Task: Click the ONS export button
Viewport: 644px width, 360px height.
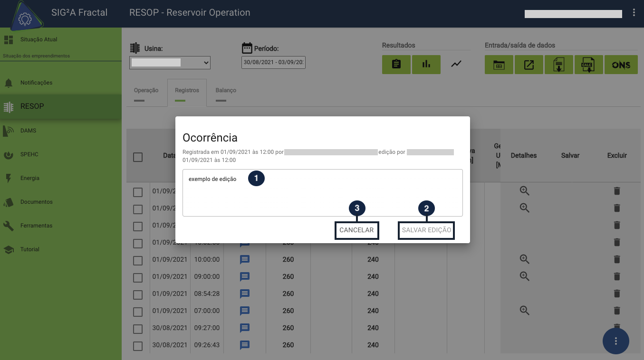Action: point(621,65)
